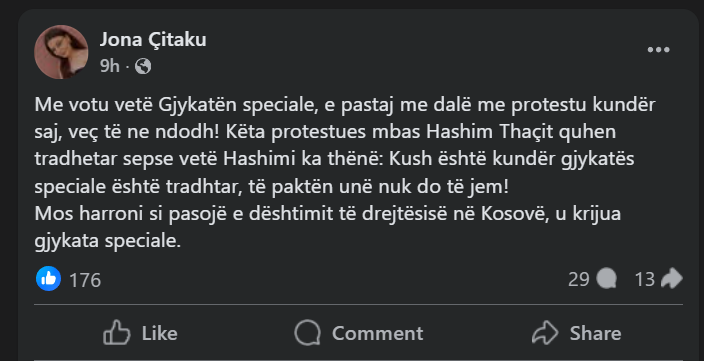This screenshot has height=361, width=704.
Task: Select the Comment action label
Action: 378,333
